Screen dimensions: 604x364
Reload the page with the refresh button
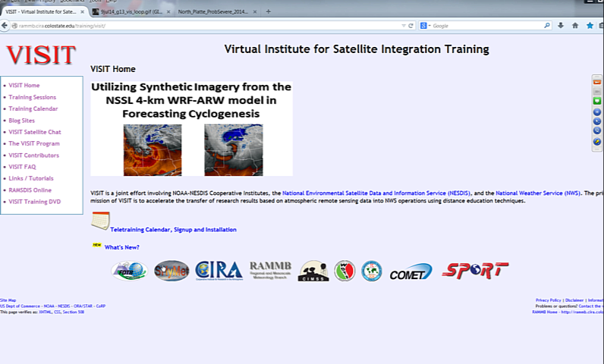click(411, 25)
